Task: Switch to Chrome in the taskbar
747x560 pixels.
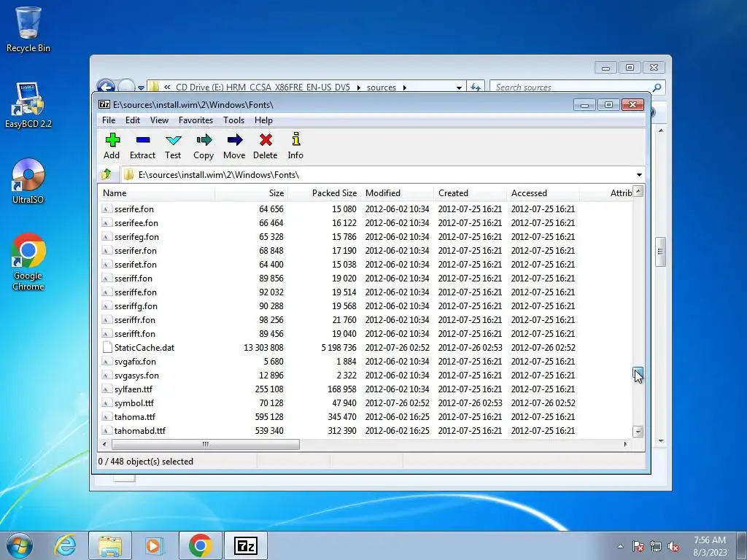Action: 200,545
